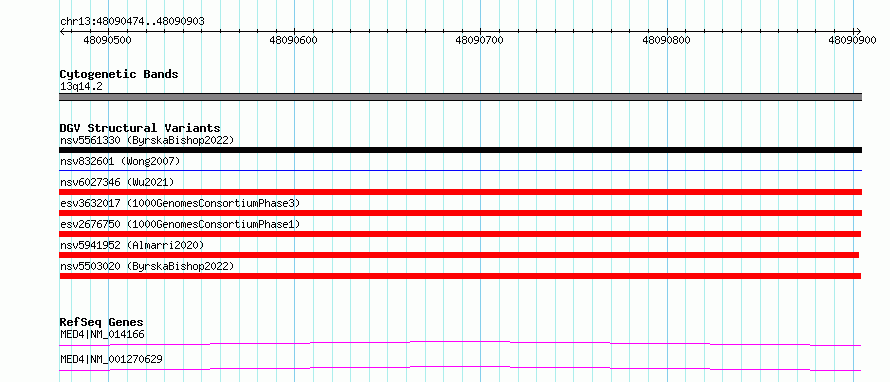Click the magenta MED4|NM_001270629 transcript line
The height and width of the screenshot is (382, 890).
pyautogui.click(x=460, y=368)
